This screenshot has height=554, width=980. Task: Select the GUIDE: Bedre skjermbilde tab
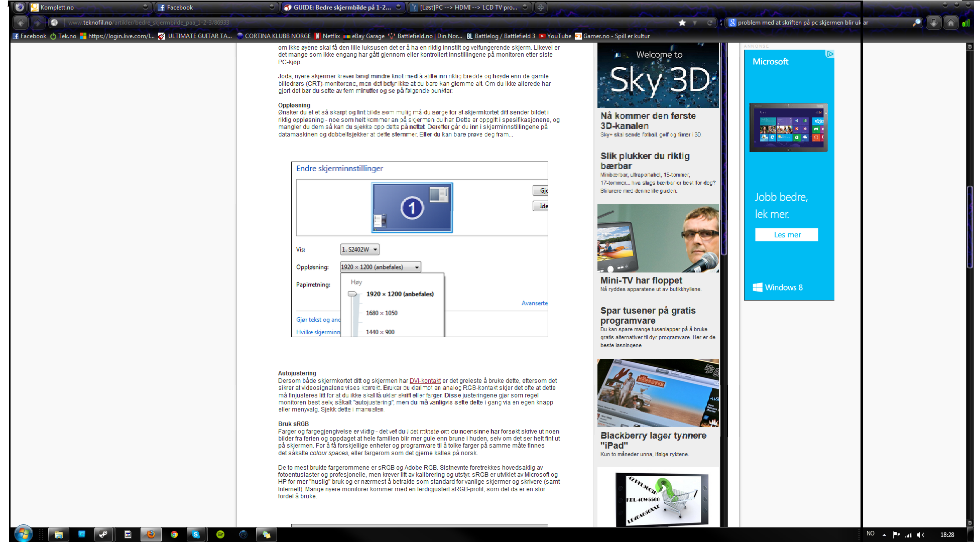342,7
